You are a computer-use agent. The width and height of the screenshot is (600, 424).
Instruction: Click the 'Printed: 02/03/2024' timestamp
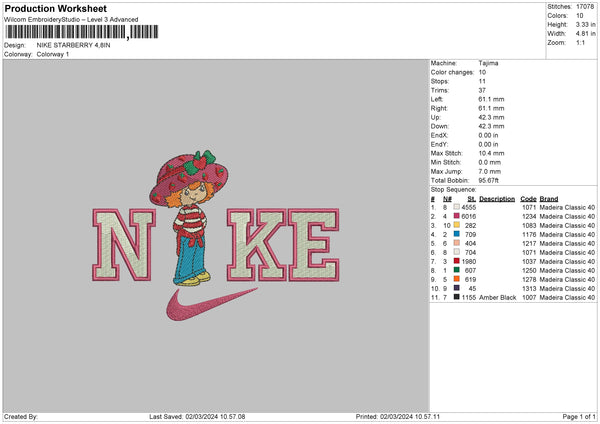pyautogui.click(x=398, y=417)
